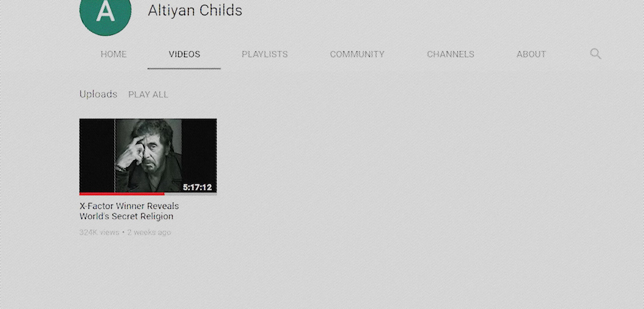Viewport: 644px width, 309px height.
Task: Click the underline indicator beneath VIDEOS
Action: pyautogui.click(x=184, y=69)
